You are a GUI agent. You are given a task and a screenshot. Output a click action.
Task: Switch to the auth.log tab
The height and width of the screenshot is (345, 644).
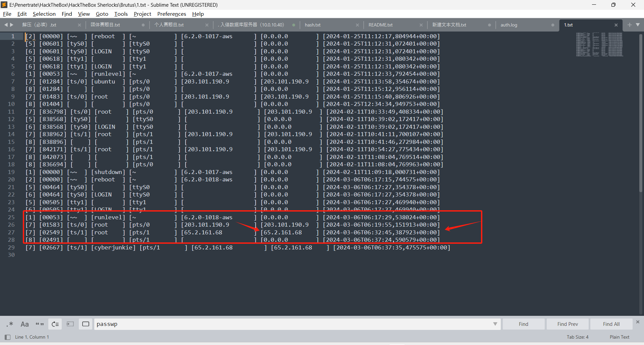click(x=508, y=25)
